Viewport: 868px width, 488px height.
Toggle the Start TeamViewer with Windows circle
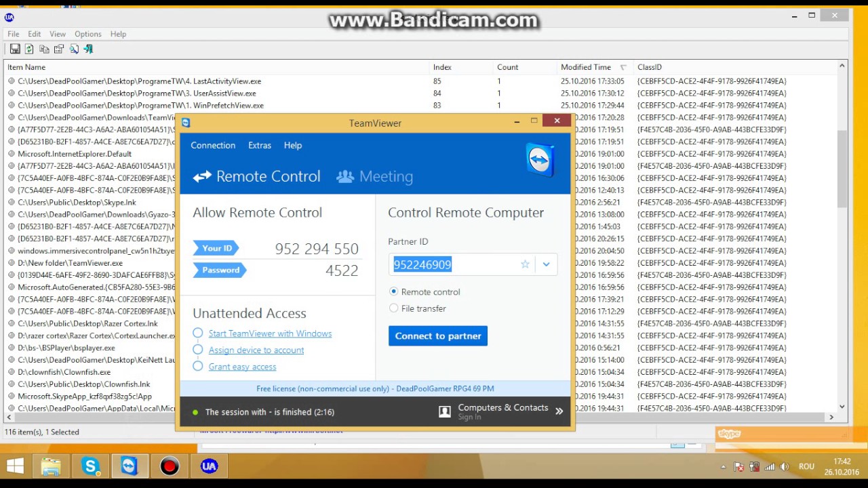[x=197, y=333]
